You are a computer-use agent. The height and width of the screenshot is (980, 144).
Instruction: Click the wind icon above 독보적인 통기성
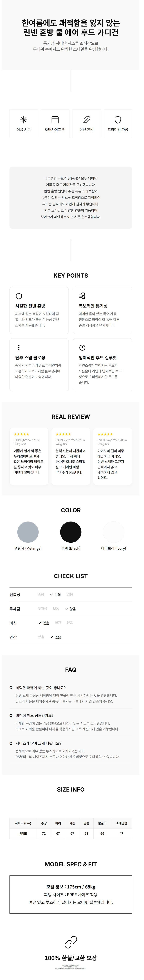[82, 296]
